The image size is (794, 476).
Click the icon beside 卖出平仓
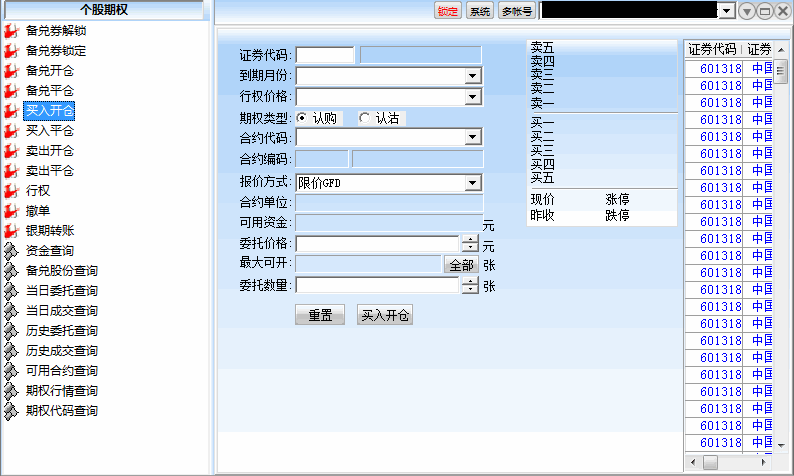click(x=11, y=171)
